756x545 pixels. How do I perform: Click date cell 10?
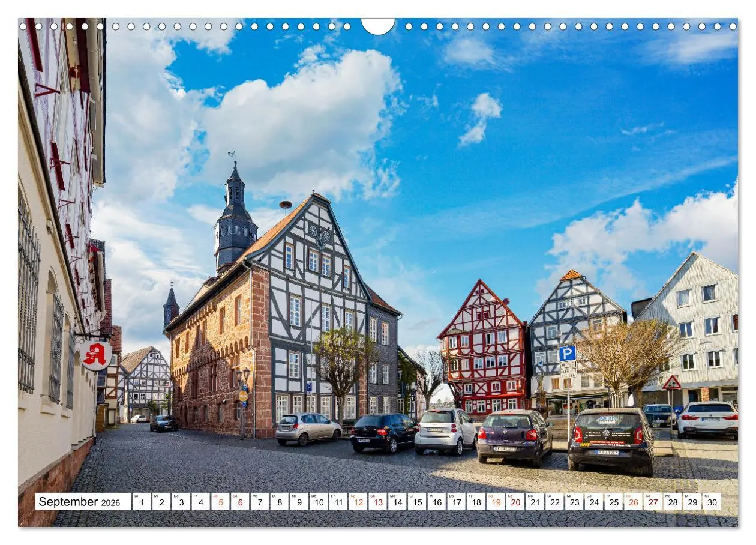coord(318,502)
